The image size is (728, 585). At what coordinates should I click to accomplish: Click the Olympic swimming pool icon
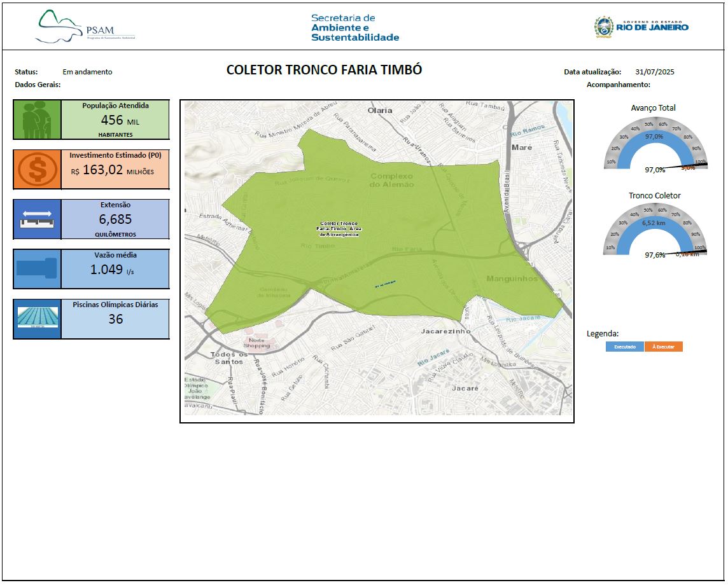click(x=37, y=319)
